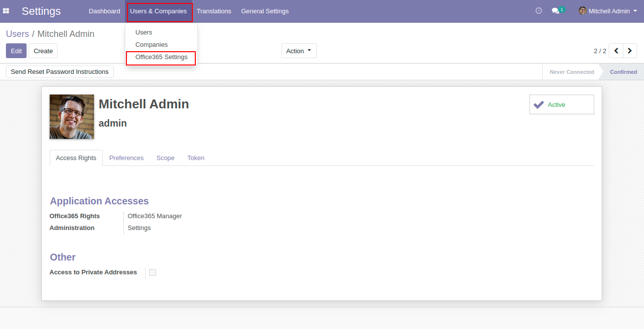
Task: Open the apps grid menu icon
Action: coord(6,11)
